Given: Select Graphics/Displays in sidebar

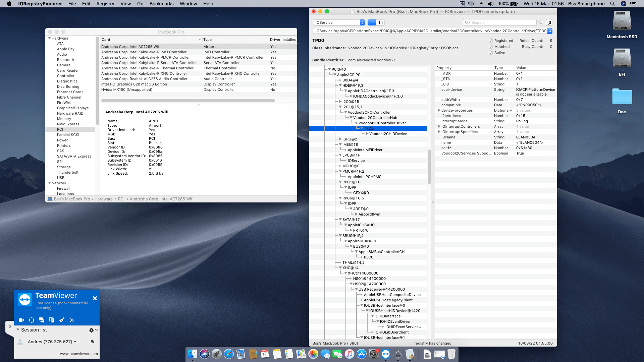Looking at the screenshot, I should [x=73, y=108].
